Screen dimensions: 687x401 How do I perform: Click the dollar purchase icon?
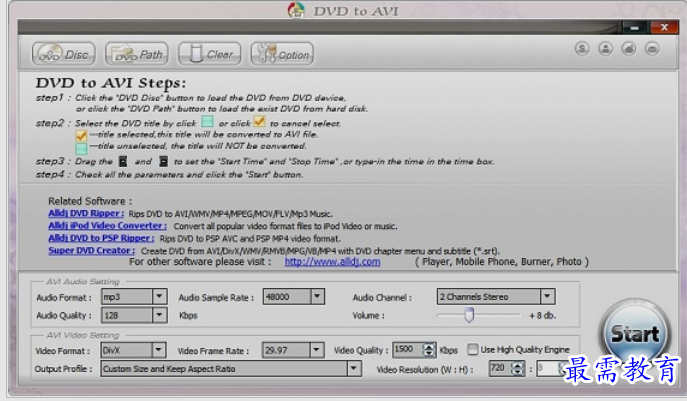click(x=582, y=48)
